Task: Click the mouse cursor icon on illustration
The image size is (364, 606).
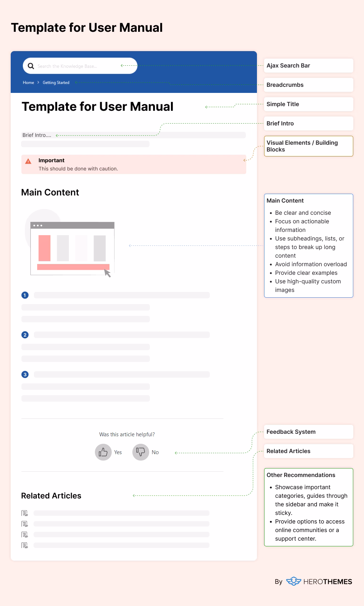Action: (107, 273)
